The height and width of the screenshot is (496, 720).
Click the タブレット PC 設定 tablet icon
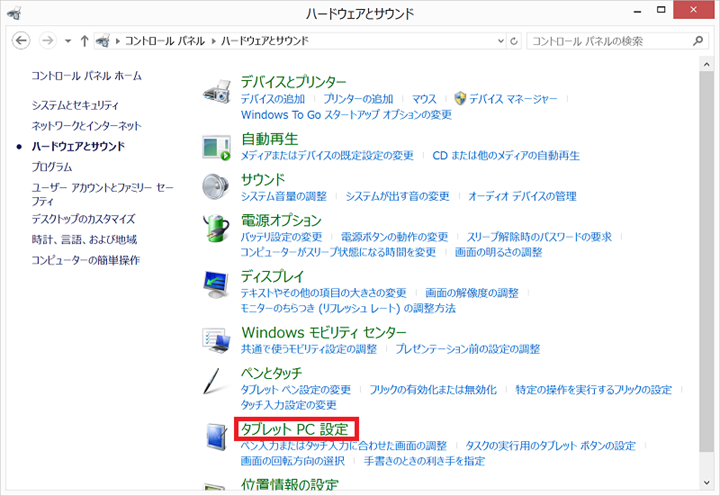click(216, 436)
